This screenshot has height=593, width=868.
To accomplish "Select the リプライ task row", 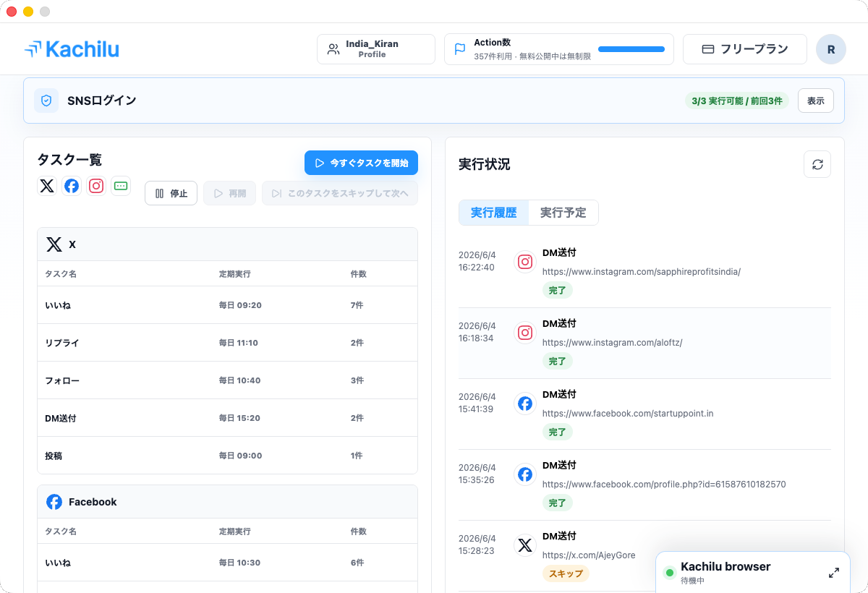I will point(227,343).
